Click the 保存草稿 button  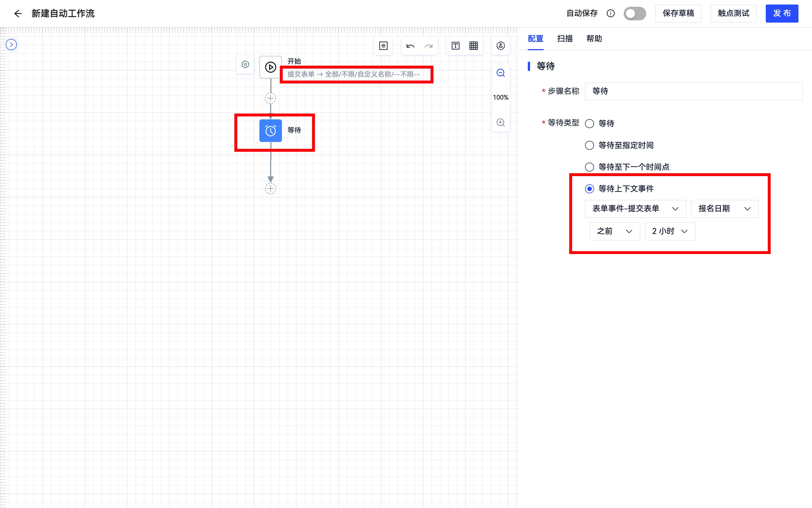tap(678, 14)
